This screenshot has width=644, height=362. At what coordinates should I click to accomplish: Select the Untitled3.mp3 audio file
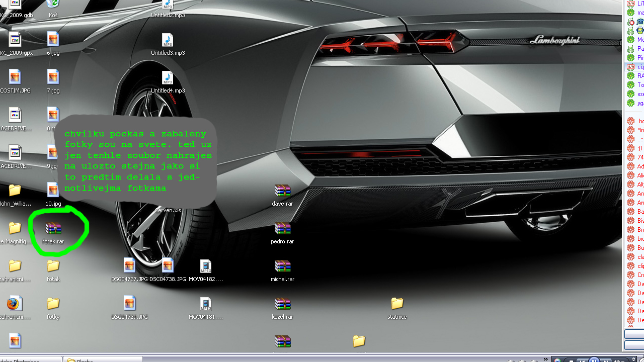(x=168, y=41)
